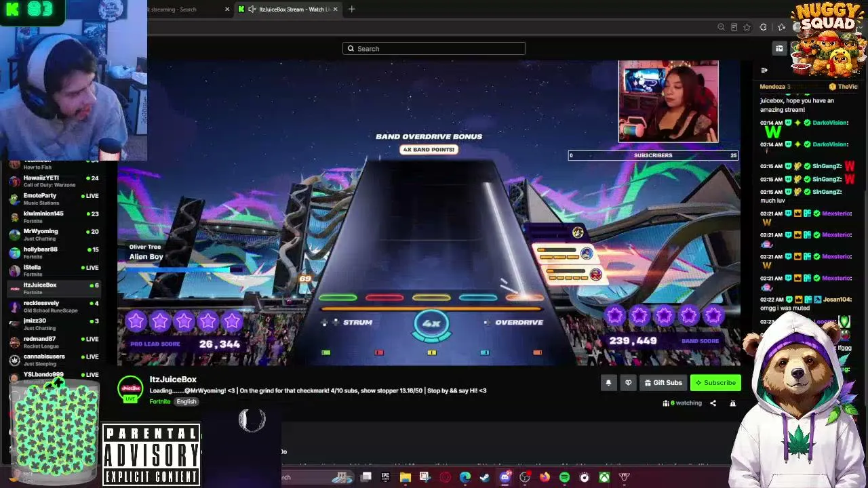
Task: Click the notification bell under the stream
Action: [x=608, y=383]
